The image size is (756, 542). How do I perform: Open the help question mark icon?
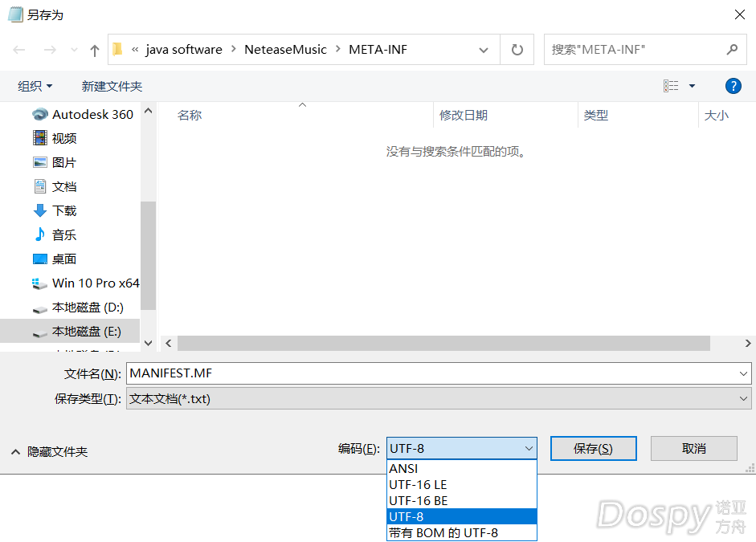tap(733, 86)
